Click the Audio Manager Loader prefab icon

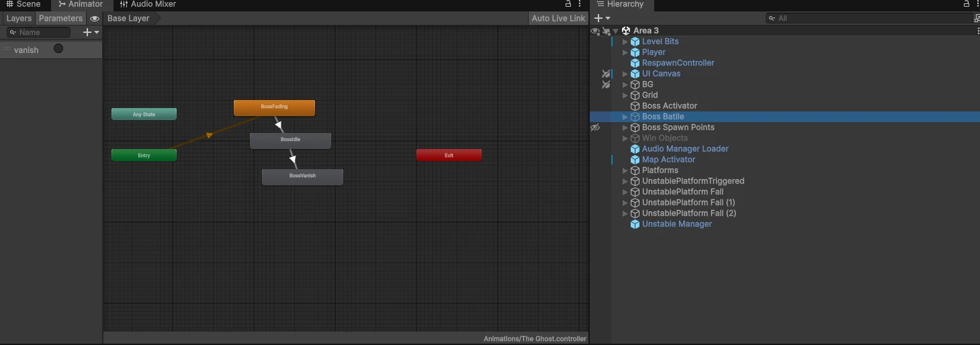coord(635,149)
